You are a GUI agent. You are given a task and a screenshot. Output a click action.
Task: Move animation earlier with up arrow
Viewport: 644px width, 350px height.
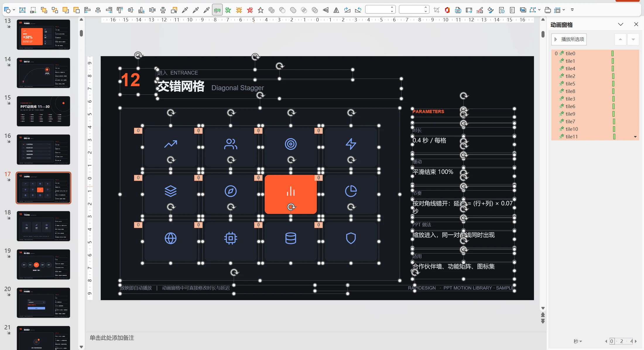coord(620,39)
